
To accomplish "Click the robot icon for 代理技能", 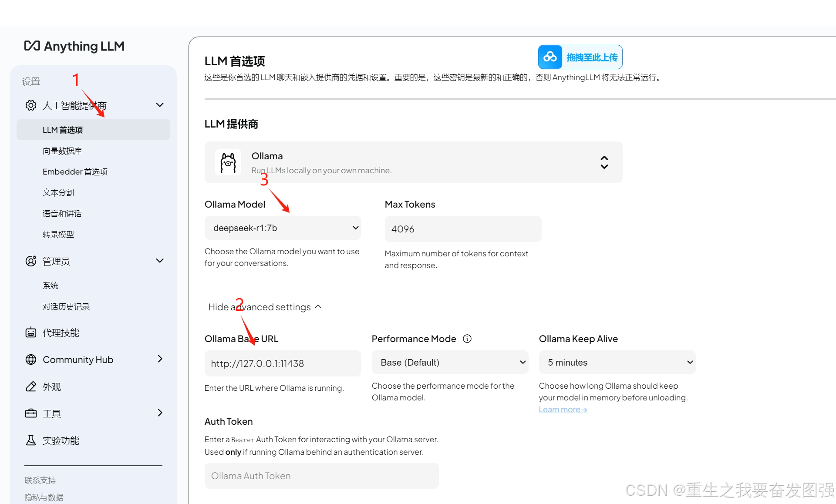I will 31,333.
